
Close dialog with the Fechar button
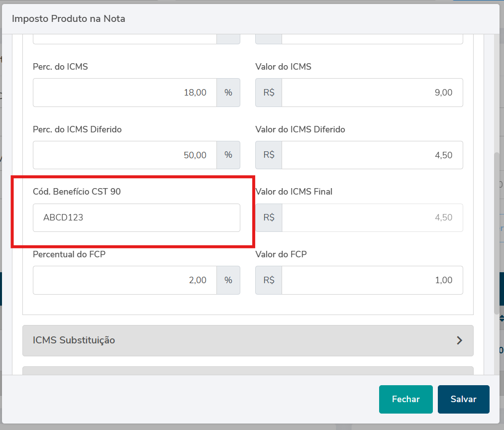click(405, 399)
